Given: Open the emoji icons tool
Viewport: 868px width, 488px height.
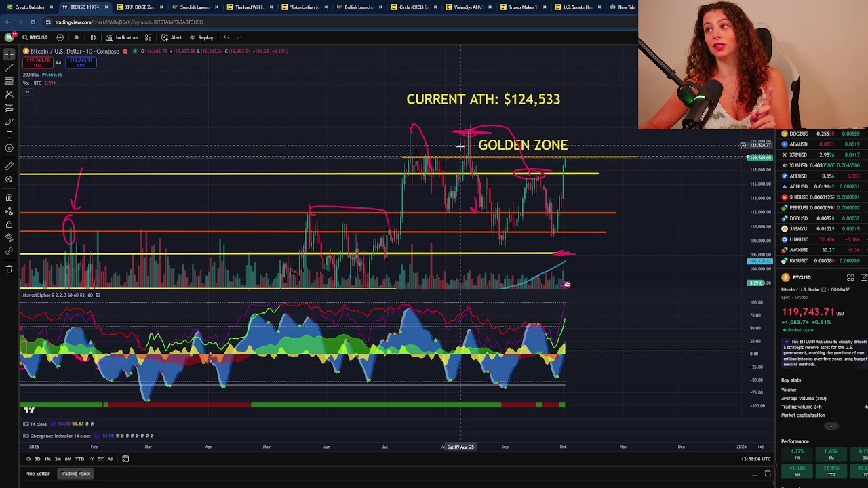Looking at the screenshot, I should tap(9, 148).
